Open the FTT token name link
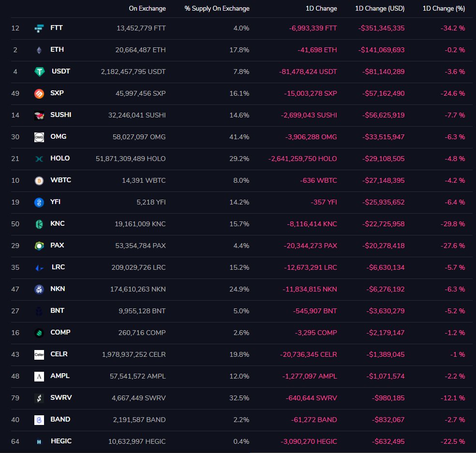 pos(57,28)
